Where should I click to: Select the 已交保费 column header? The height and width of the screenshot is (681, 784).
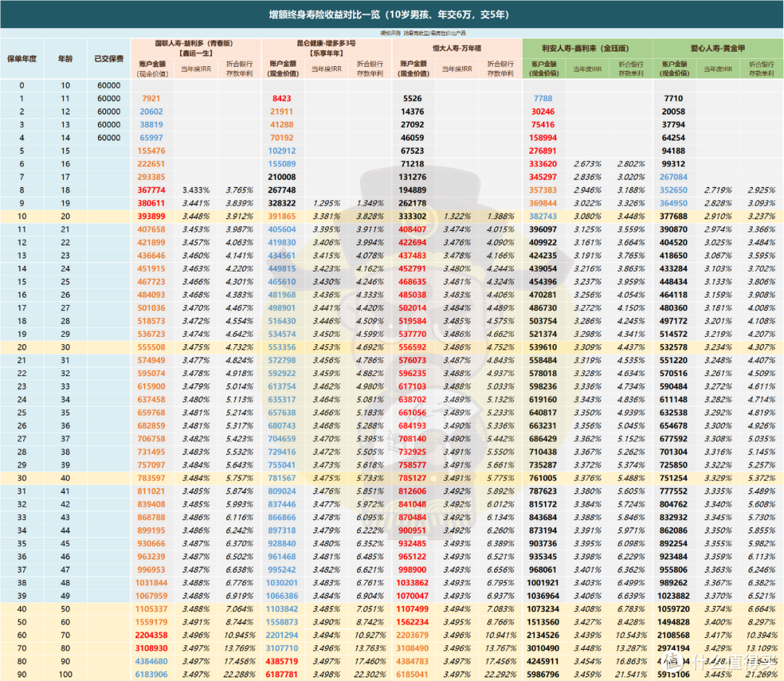[x=108, y=59]
